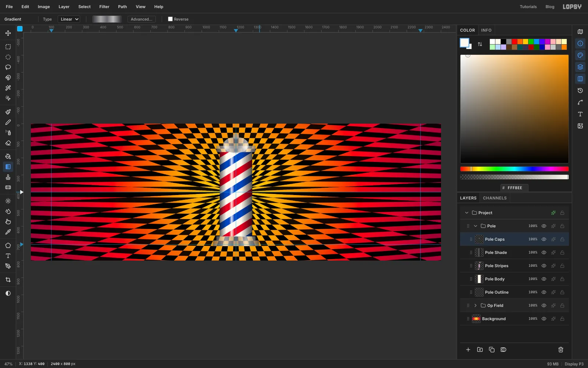Select the Crop tool
The height and width of the screenshot is (368, 588).
pyautogui.click(x=8, y=280)
